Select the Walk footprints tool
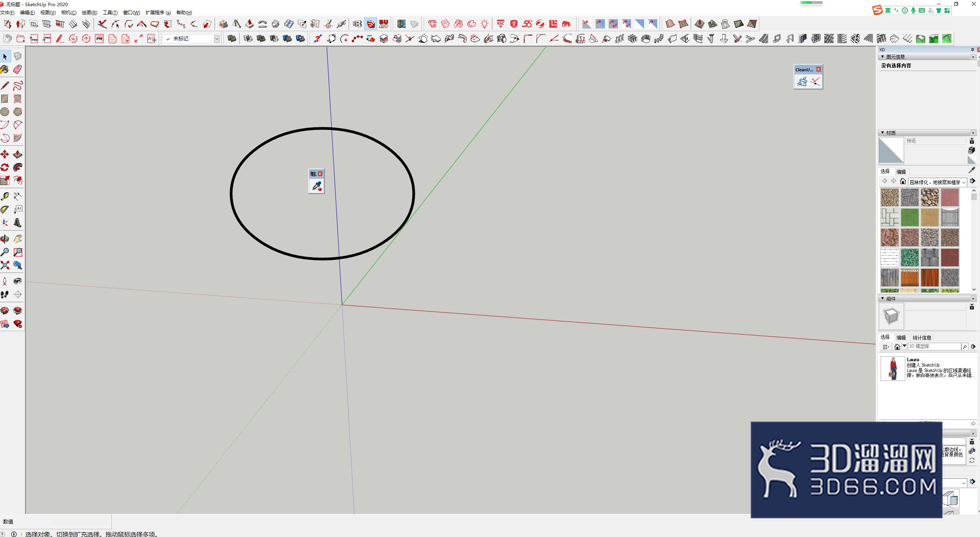This screenshot has height=537, width=980. [5, 295]
